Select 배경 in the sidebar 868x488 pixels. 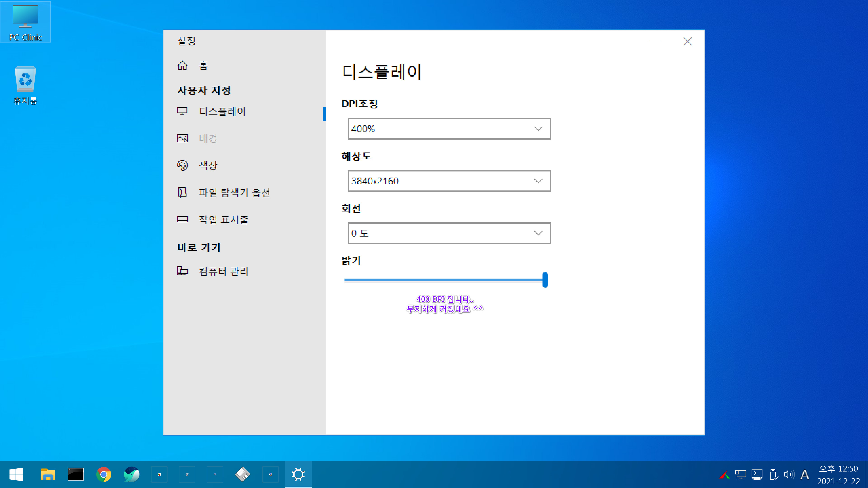click(208, 138)
